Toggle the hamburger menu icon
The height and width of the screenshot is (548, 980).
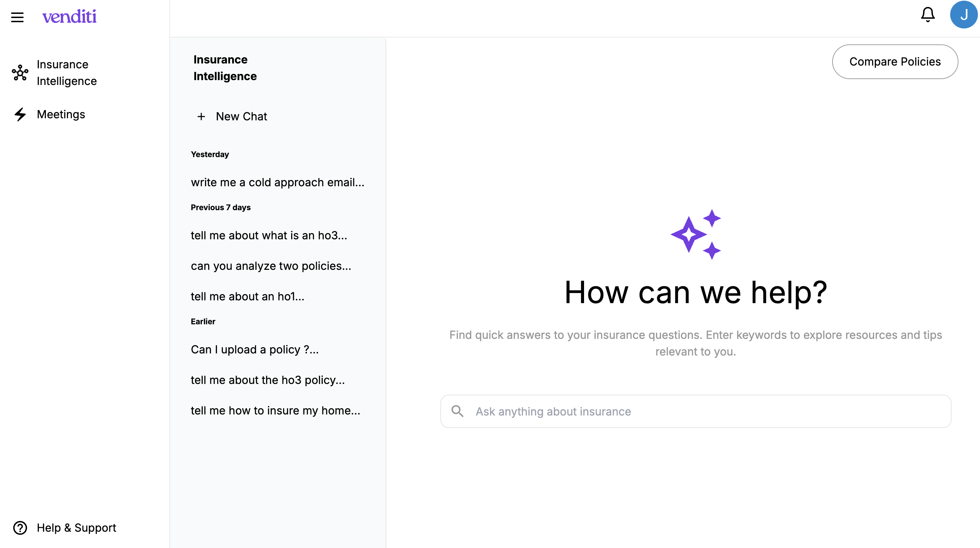point(17,17)
